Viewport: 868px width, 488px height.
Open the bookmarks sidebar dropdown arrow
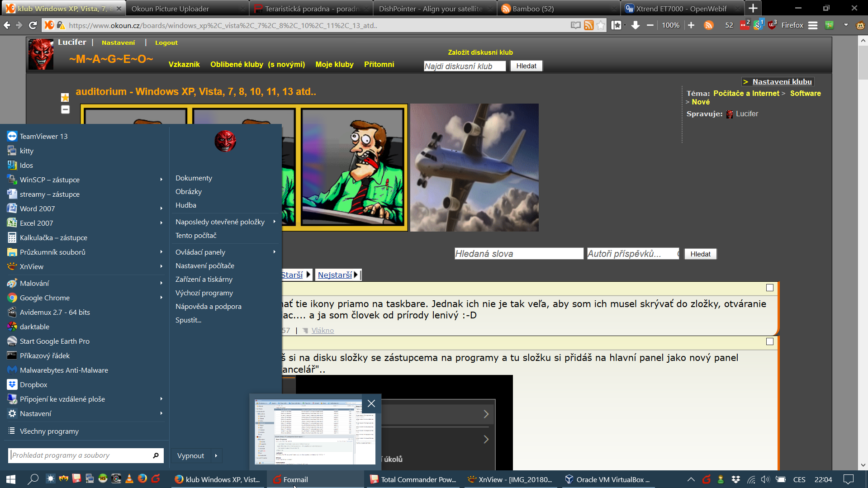(x=625, y=25)
